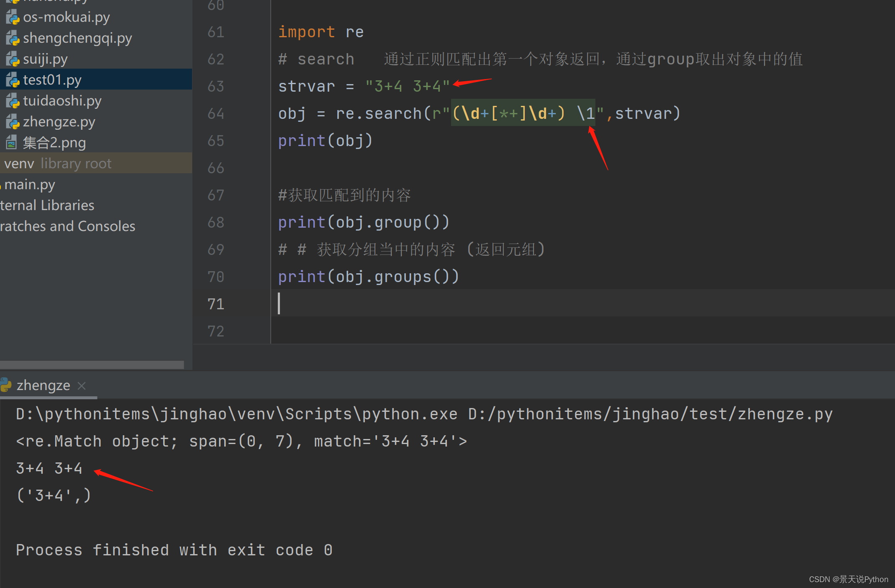Click the Python icon of test01.py

[x=13, y=80]
